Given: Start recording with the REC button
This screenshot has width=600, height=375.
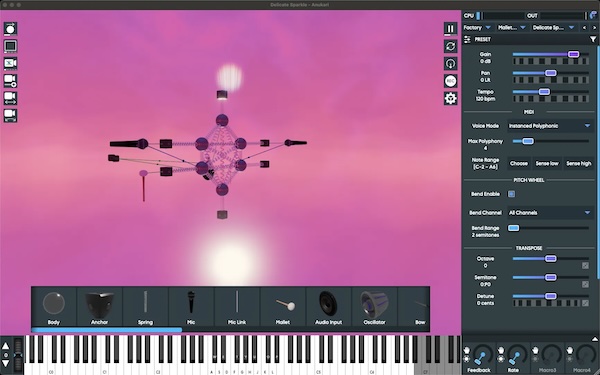Looking at the screenshot, I should (x=450, y=81).
